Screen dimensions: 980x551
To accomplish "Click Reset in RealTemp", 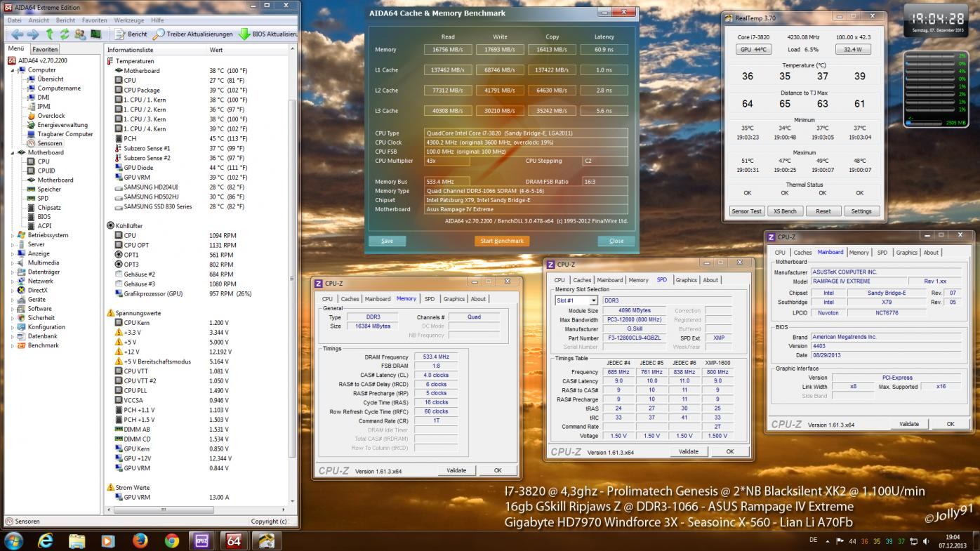I will pyautogui.click(x=823, y=211).
